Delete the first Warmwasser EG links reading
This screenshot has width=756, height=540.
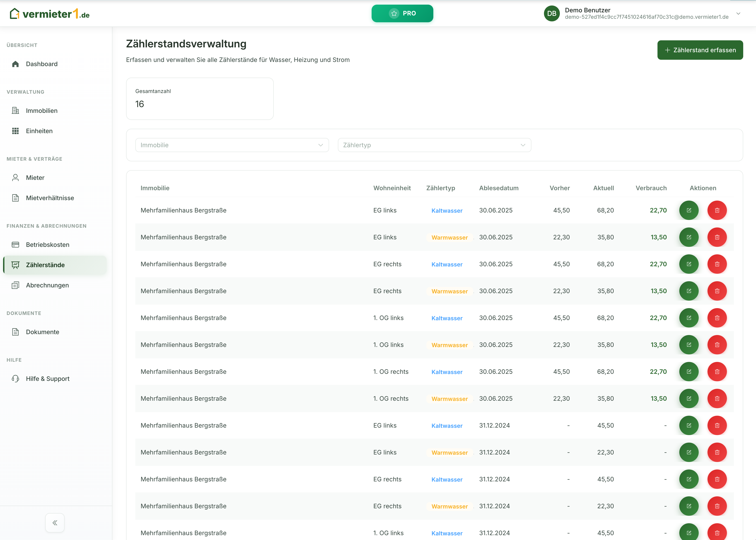(717, 237)
